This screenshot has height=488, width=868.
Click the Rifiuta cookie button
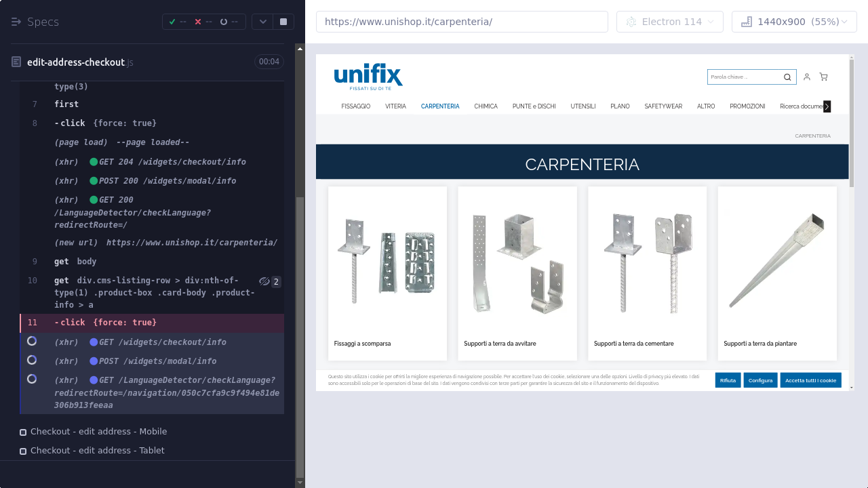[728, 380]
